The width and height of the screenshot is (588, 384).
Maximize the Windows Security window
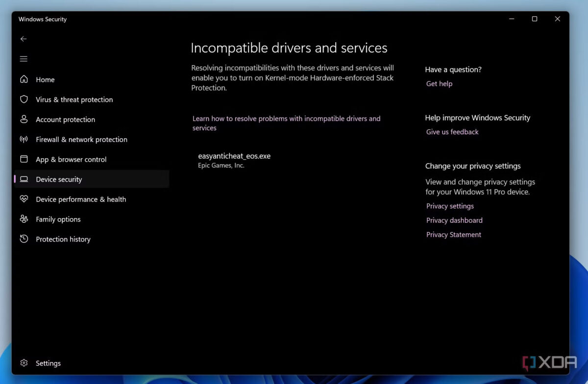point(535,19)
